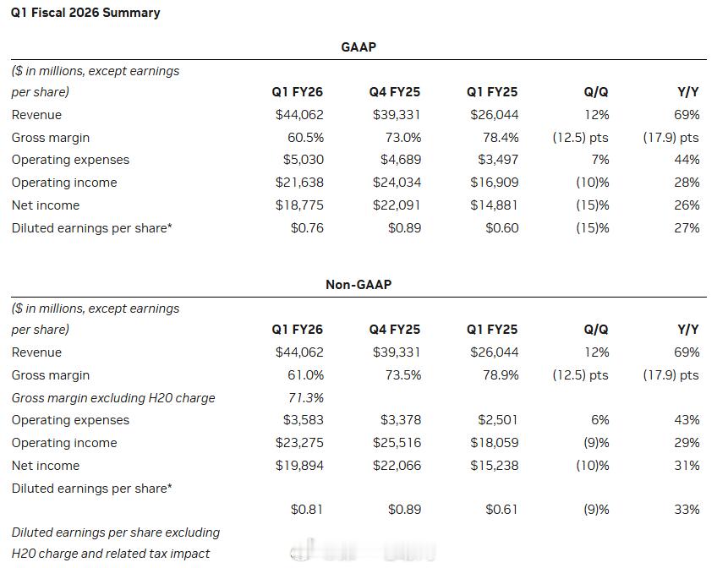728x568 pixels.
Task: Select the Non-GAAP section title
Action: click(x=359, y=285)
